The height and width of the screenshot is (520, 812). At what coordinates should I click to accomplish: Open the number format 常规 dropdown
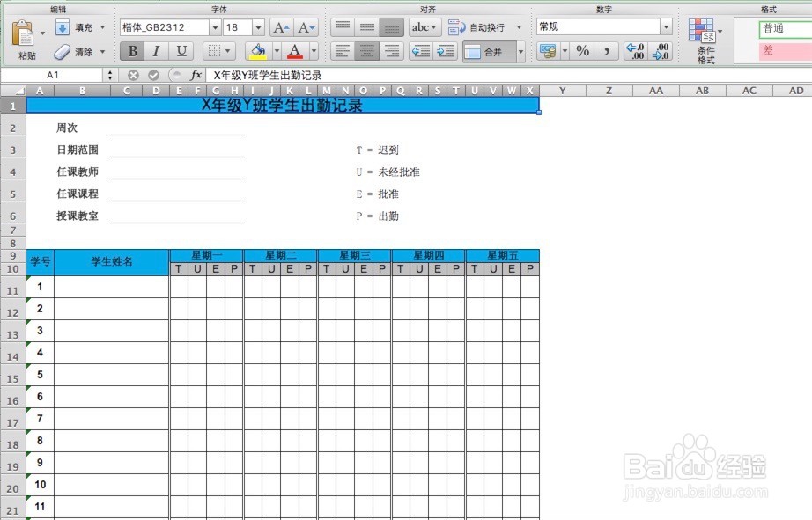pos(667,27)
